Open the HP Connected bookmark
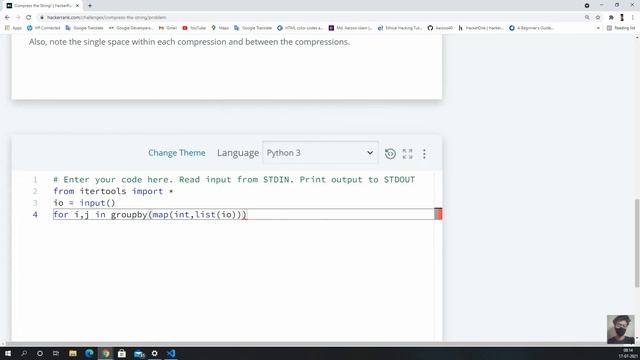This screenshot has width=640, height=360. tap(43, 28)
